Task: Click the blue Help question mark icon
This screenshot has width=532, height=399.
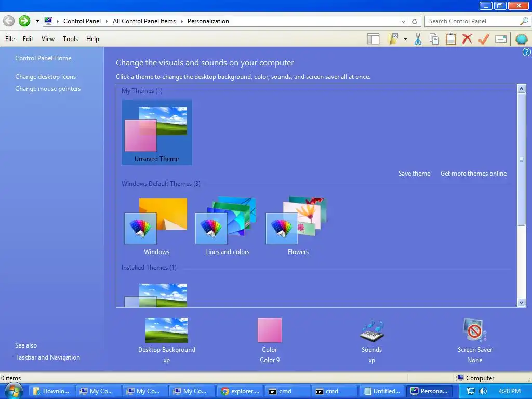Action: coord(526,52)
